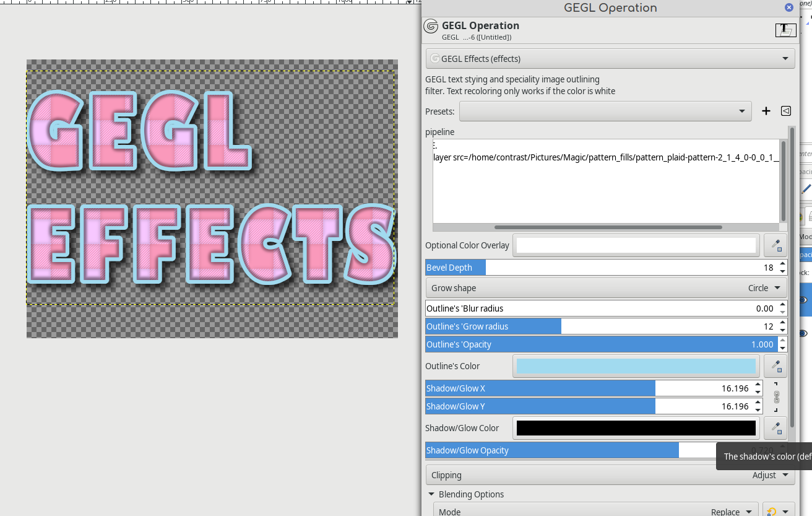Open the GEGL Effects operation dropdown
This screenshot has width=812, height=516.
610,59
